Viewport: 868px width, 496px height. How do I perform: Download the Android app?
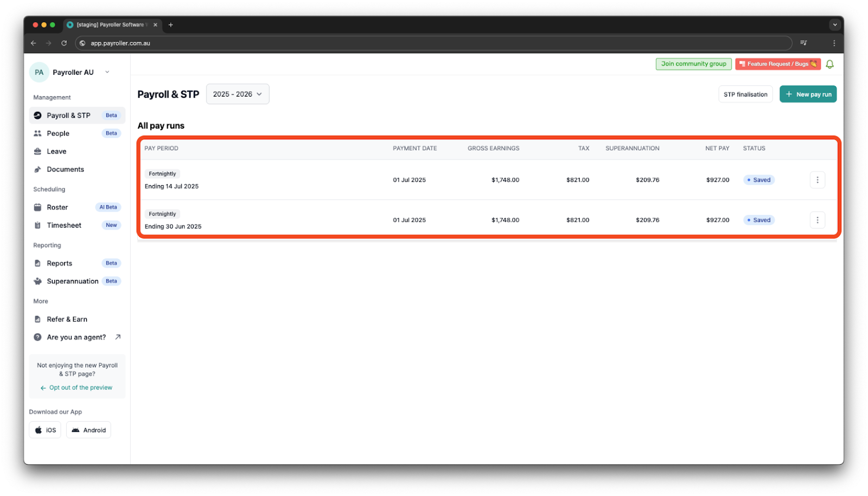click(x=88, y=430)
